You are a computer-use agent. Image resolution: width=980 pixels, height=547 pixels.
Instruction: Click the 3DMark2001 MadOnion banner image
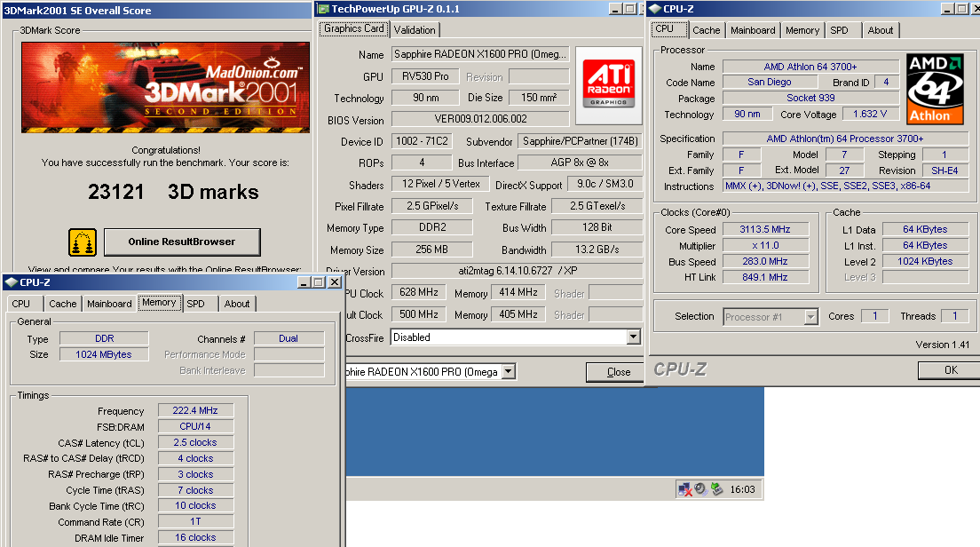click(166, 88)
